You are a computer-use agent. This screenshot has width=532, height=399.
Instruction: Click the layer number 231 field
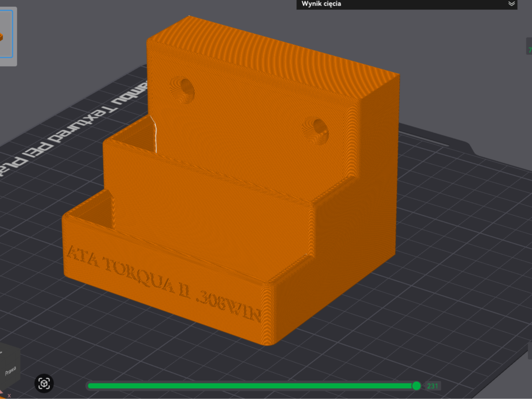click(433, 386)
